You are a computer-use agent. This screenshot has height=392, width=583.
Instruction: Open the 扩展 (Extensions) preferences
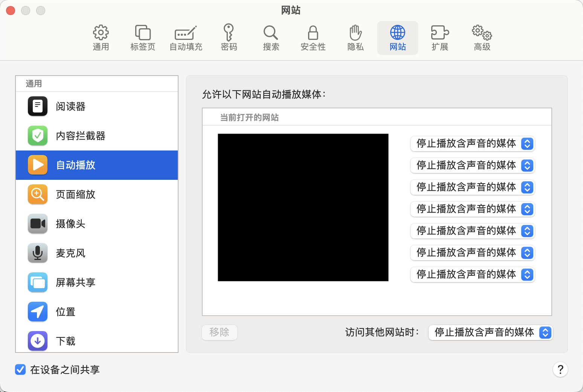click(x=440, y=38)
